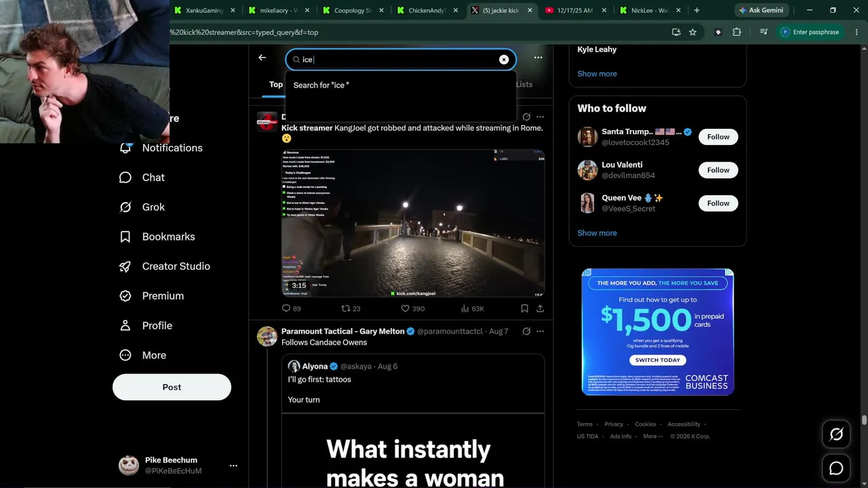The width and height of the screenshot is (868, 488).
Task: Open the Terms footer link
Action: [x=585, y=424]
